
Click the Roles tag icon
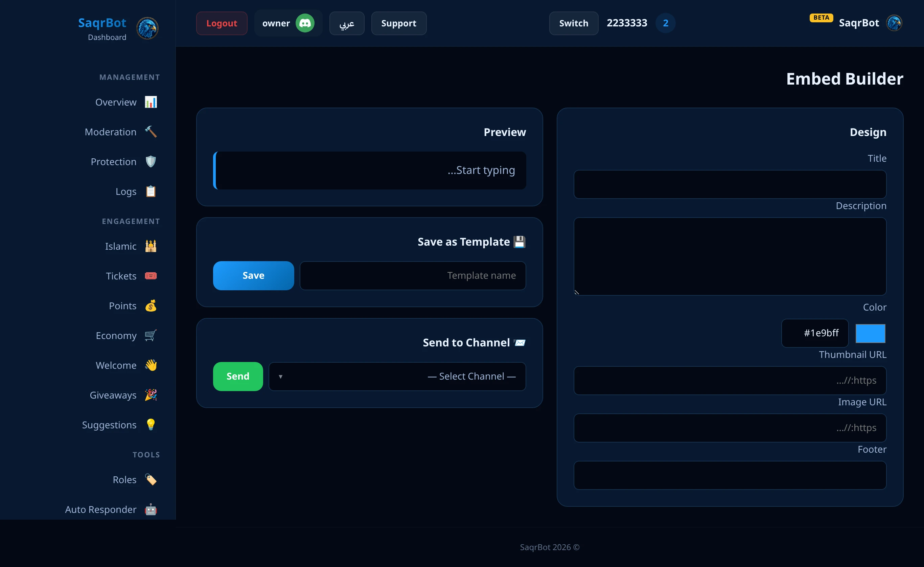point(151,480)
